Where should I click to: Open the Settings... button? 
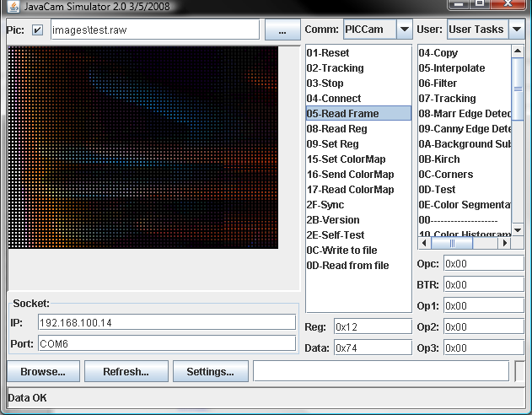[210, 371]
